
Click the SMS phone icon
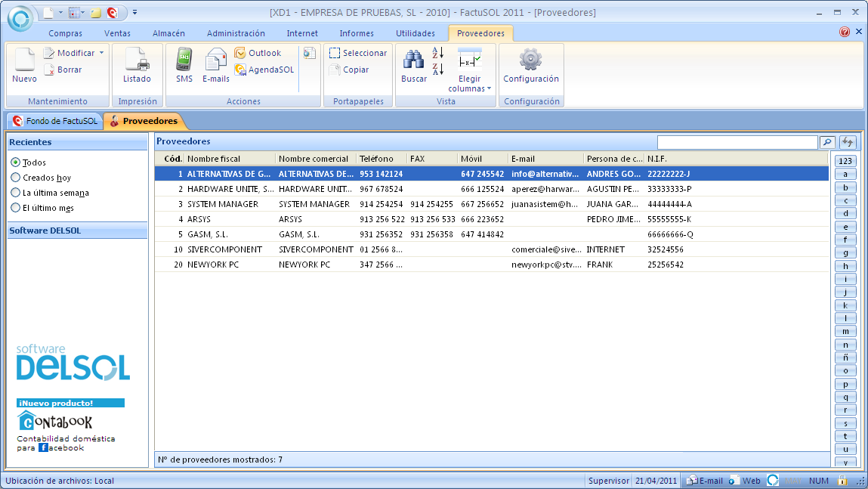(x=184, y=64)
